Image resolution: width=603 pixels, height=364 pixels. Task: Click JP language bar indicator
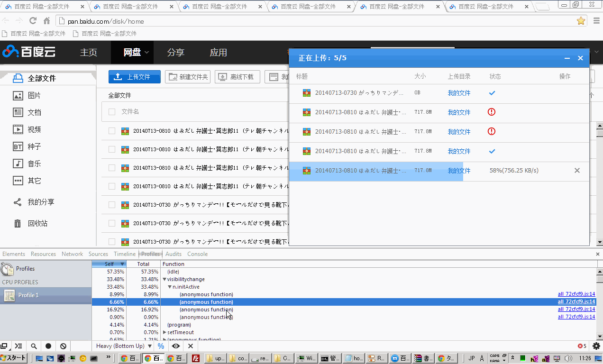point(471,358)
